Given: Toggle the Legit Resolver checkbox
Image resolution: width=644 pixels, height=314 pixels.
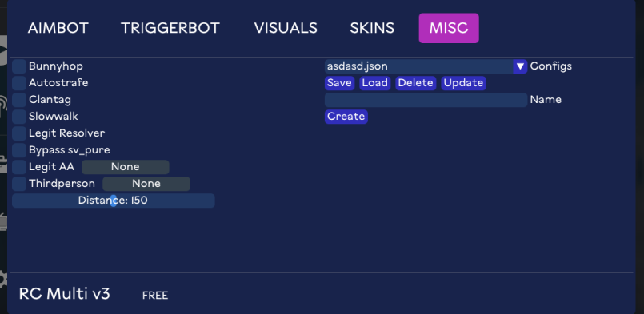Looking at the screenshot, I should 19,133.
